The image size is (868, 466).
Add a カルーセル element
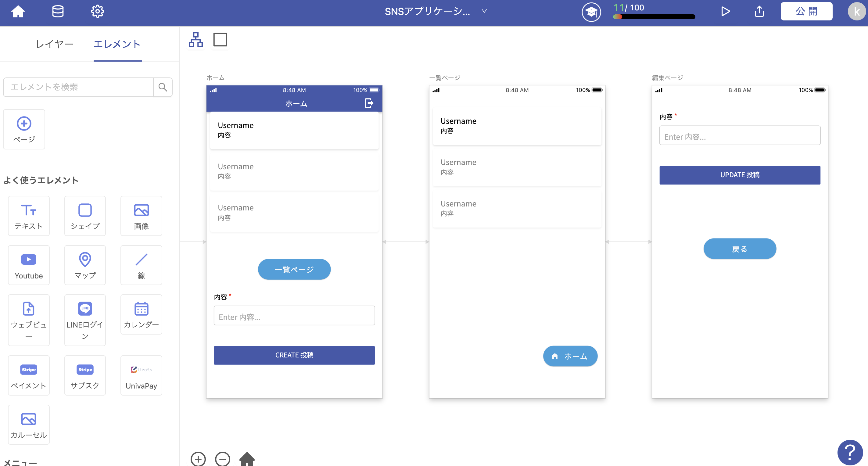pos(28,424)
